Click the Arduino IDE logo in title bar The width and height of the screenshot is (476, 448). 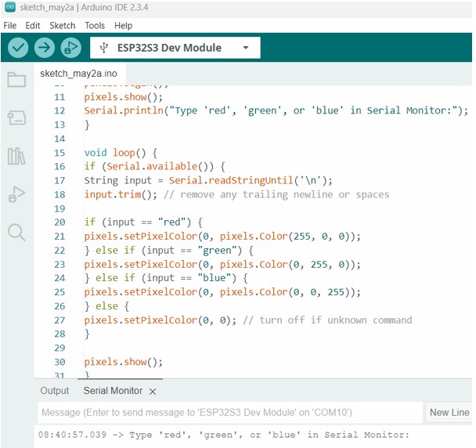pyautogui.click(x=10, y=7)
